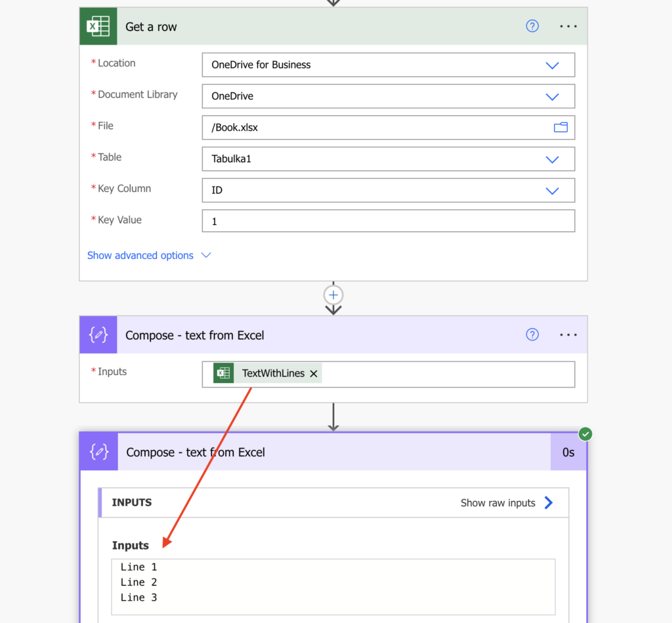The height and width of the screenshot is (623, 672).
Task: Click Show raw inputs link
Action: click(x=497, y=503)
